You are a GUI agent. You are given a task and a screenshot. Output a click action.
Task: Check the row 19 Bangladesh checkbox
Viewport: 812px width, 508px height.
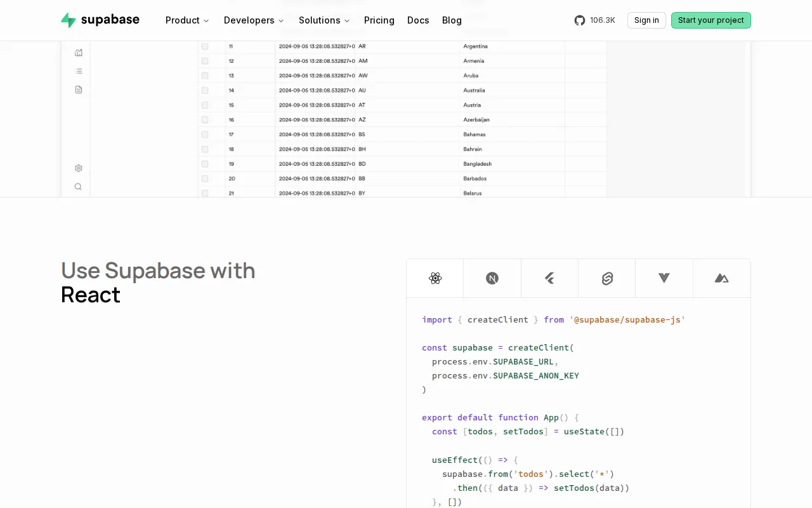point(205,164)
